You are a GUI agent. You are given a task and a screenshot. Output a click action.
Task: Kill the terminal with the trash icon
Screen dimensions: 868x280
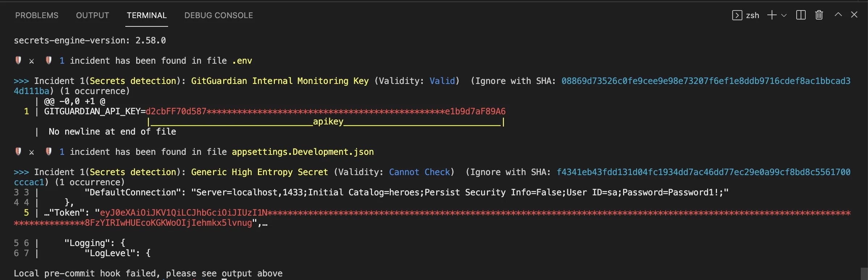[x=819, y=15]
